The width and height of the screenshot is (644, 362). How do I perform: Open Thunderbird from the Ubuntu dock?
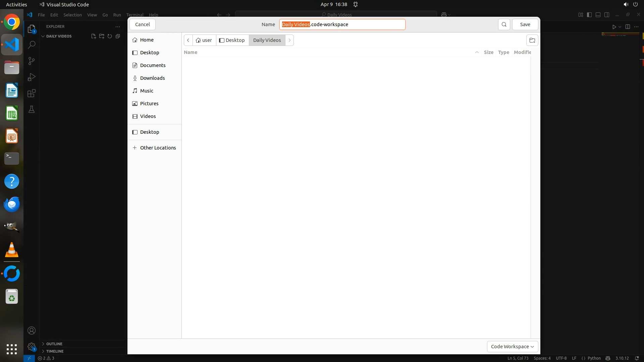point(12,204)
